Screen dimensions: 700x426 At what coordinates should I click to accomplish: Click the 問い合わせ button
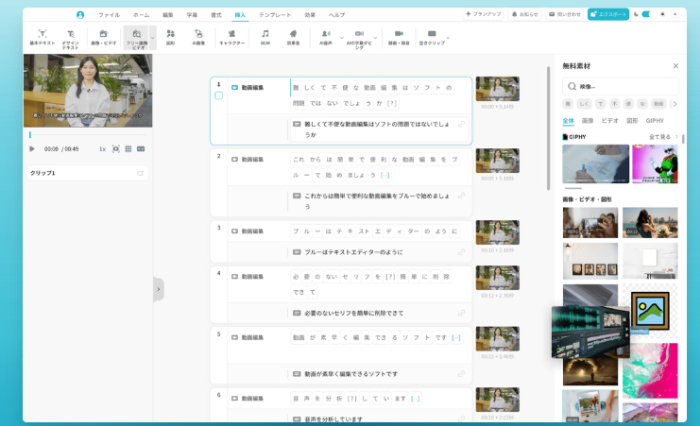[x=565, y=14]
